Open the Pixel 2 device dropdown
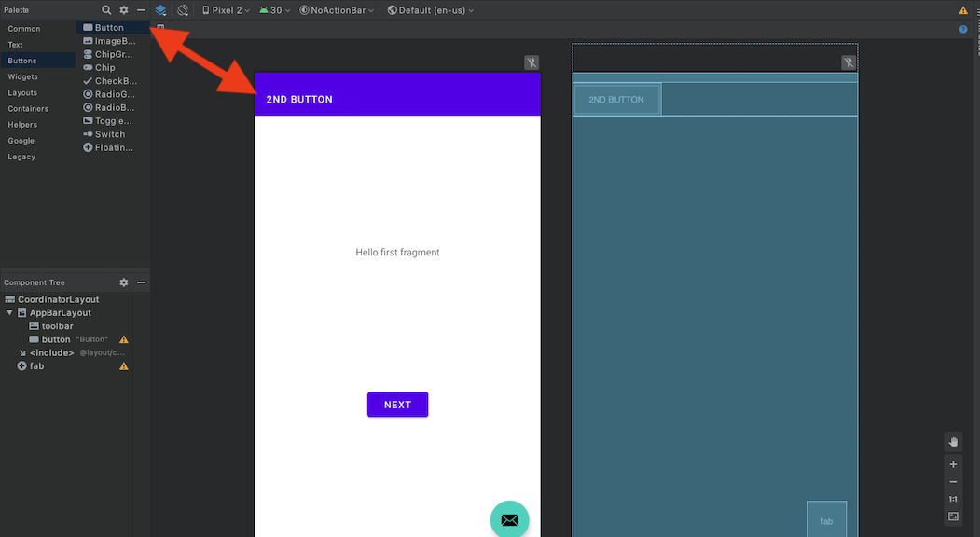The height and width of the screenshot is (537, 980). coord(226,10)
